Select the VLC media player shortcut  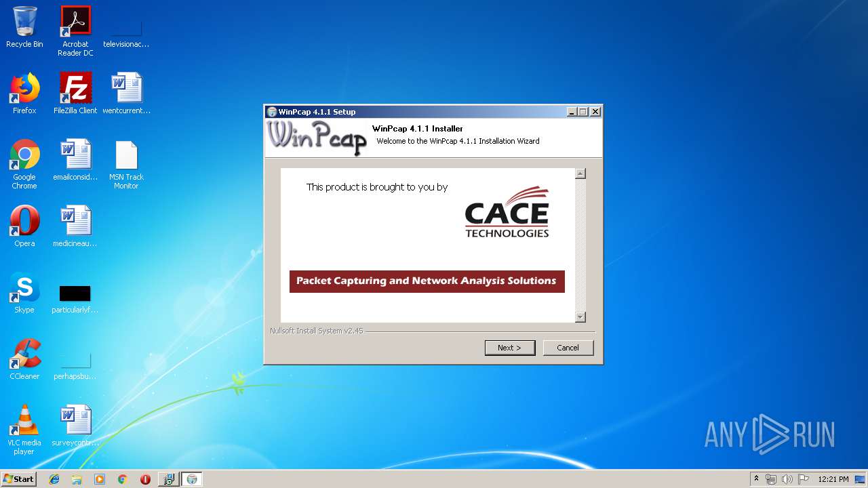[x=24, y=430]
